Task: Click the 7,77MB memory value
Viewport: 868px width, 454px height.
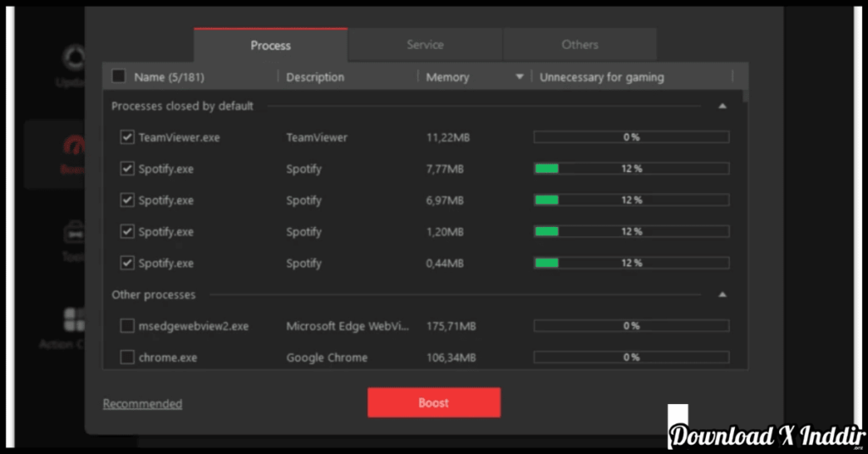Action: pyautogui.click(x=444, y=169)
